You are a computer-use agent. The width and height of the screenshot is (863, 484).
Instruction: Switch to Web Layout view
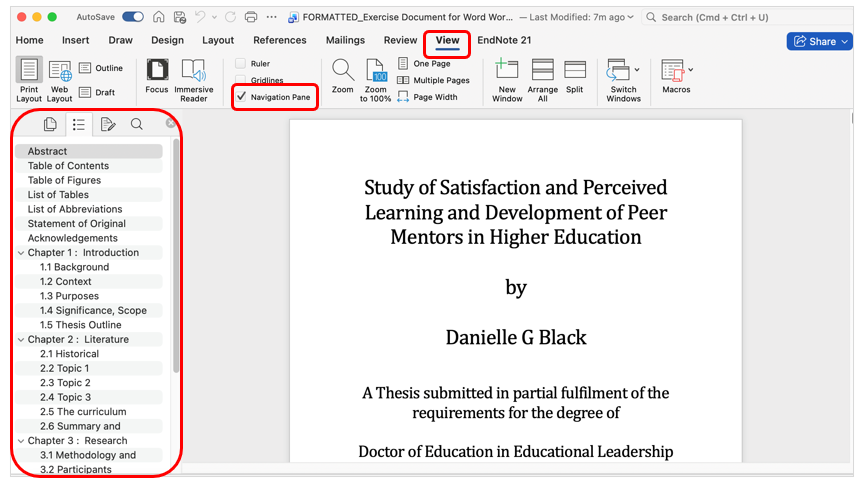pyautogui.click(x=59, y=80)
